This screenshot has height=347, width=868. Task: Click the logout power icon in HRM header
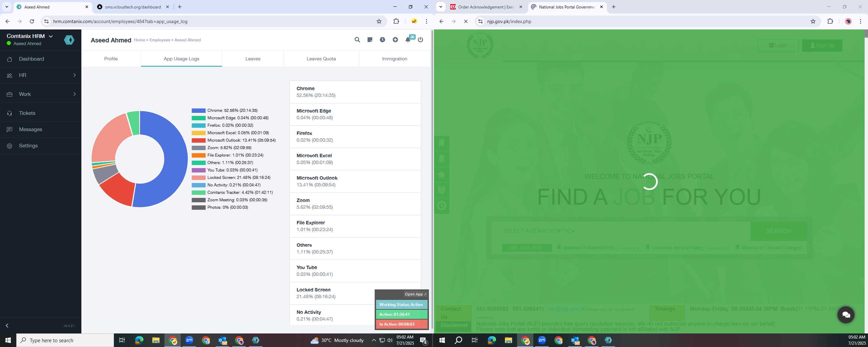click(x=420, y=40)
